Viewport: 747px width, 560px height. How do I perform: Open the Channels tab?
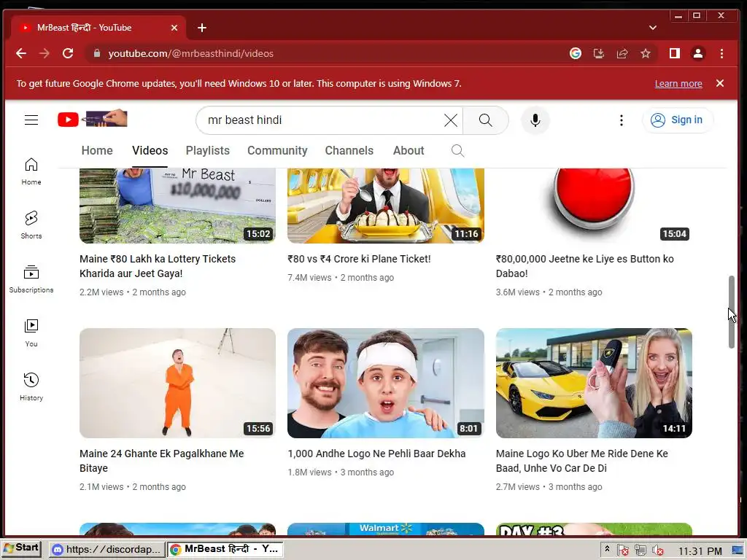click(349, 151)
